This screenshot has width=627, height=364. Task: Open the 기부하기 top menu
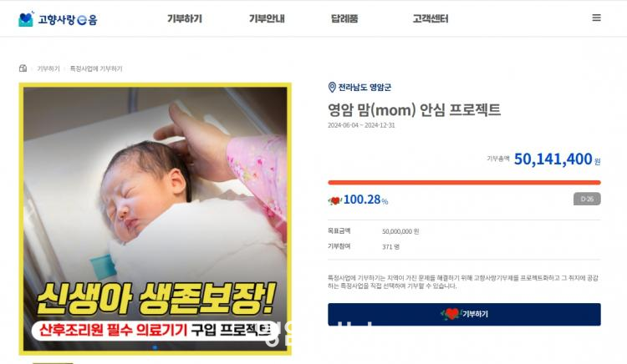(x=185, y=18)
